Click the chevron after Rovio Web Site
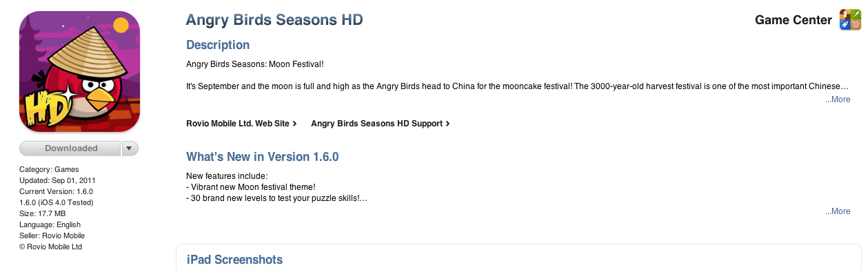 pos(295,124)
